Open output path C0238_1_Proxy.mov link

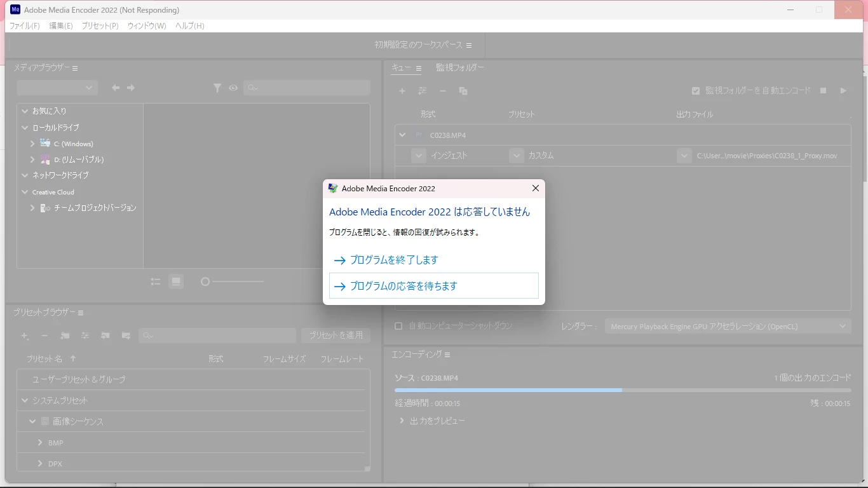[x=767, y=156]
